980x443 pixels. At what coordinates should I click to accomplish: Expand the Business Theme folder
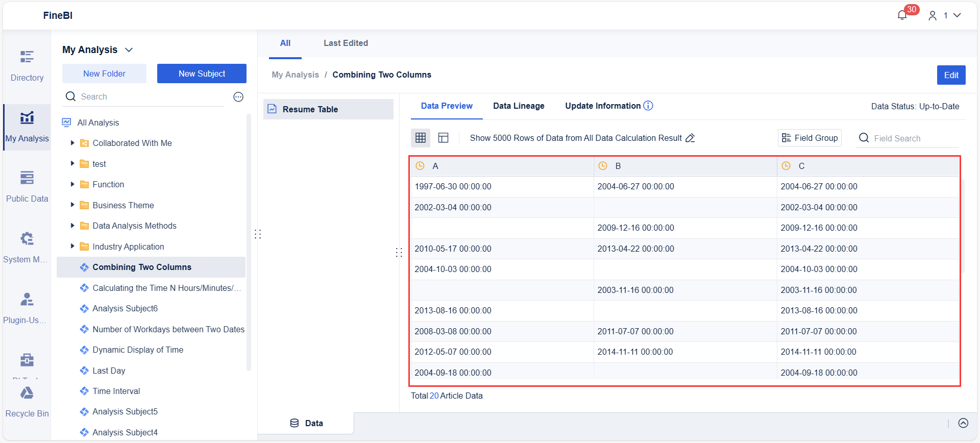[72, 205]
